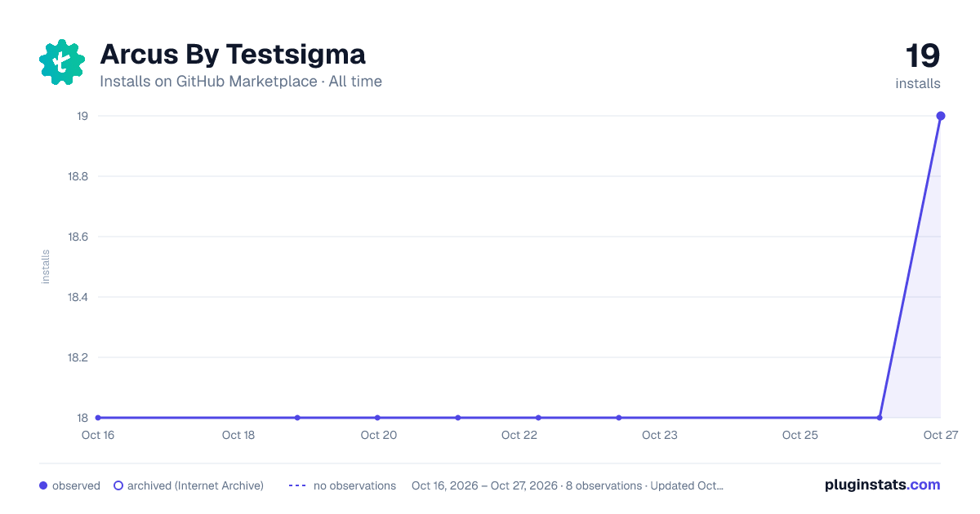
Task: Click the archived Internet Archive legend marker
Action: [118, 485]
